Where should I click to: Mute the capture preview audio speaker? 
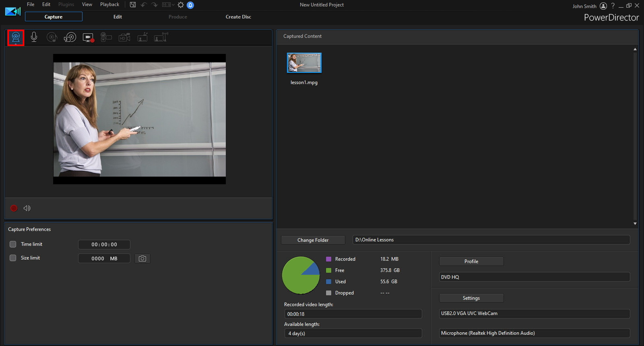(27, 208)
